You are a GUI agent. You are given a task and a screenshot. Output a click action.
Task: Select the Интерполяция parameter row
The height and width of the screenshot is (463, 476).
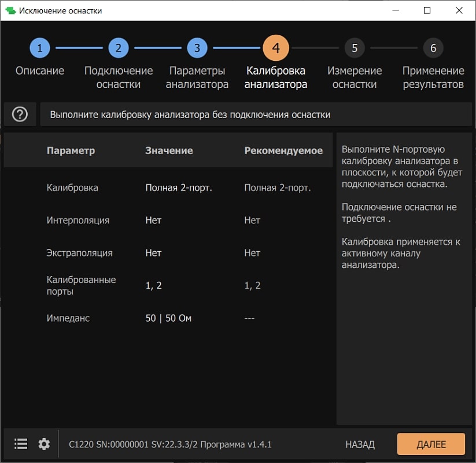[x=78, y=221]
